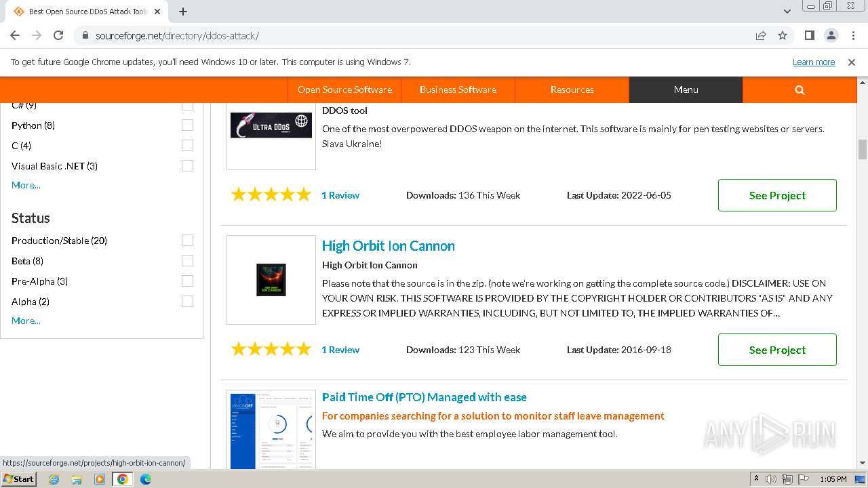Reload the SourceForge page

click(58, 35)
